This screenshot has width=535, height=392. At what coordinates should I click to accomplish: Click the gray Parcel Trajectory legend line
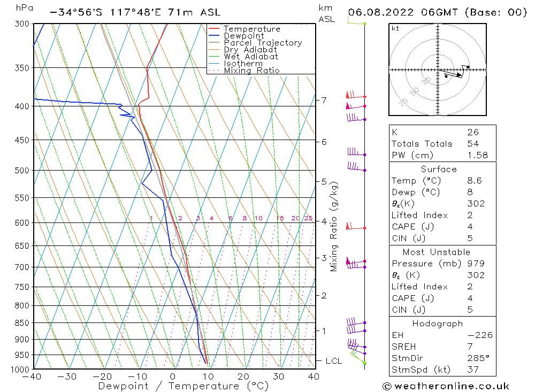(x=213, y=43)
